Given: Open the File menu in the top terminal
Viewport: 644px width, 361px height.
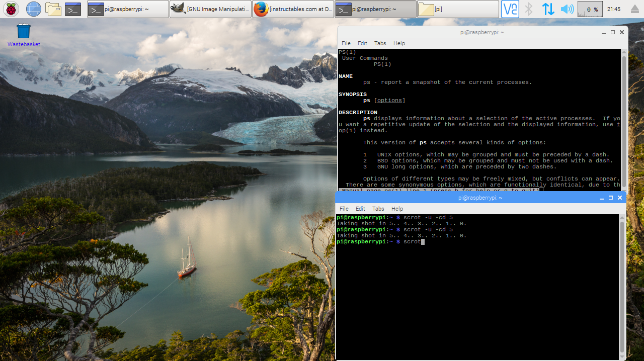Looking at the screenshot, I should [346, 43].
